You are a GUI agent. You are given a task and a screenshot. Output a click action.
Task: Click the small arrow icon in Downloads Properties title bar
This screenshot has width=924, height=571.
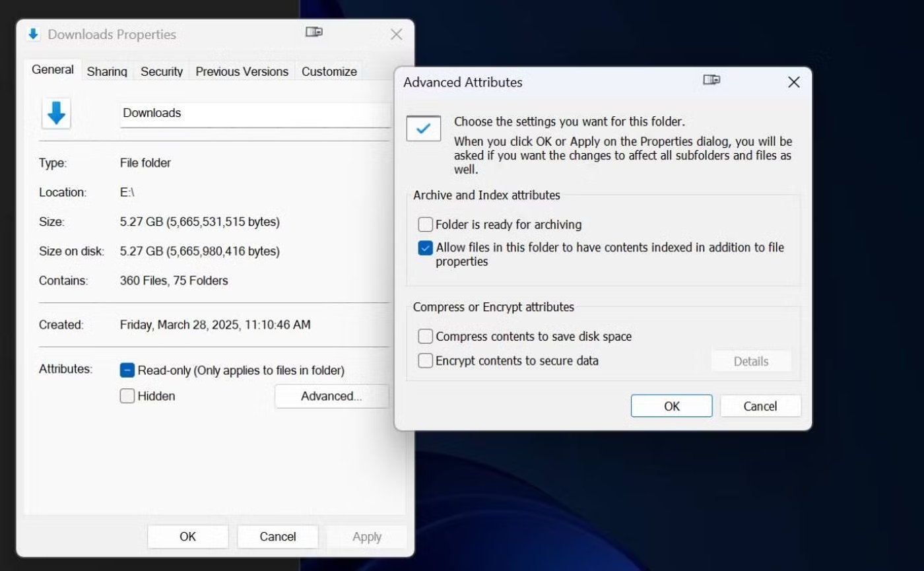click(x=33, y=34)
